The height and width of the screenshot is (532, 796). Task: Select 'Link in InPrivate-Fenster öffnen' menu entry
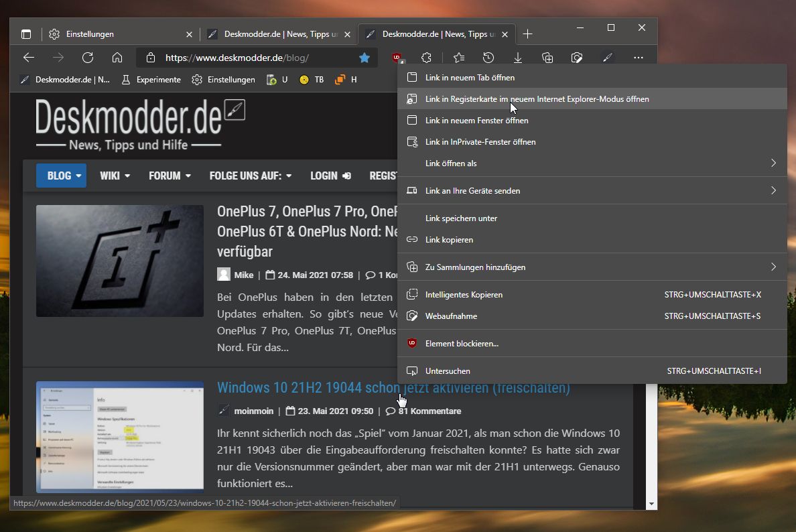coord(592,141)
